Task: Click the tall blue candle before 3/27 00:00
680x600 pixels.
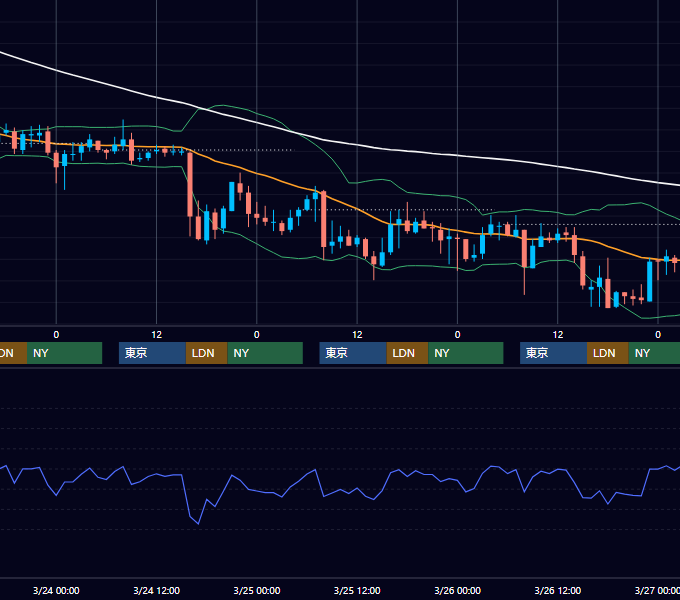Action: coord(650,281)
